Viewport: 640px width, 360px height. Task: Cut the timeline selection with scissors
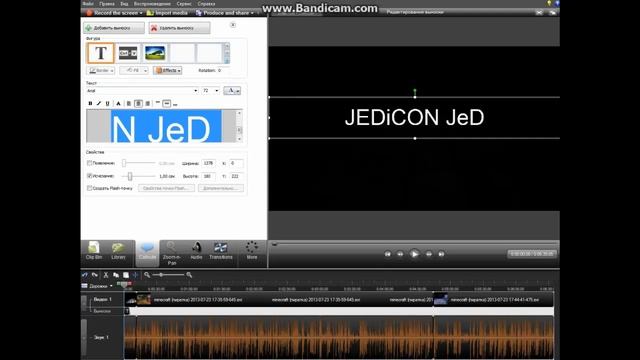[106, 275]
